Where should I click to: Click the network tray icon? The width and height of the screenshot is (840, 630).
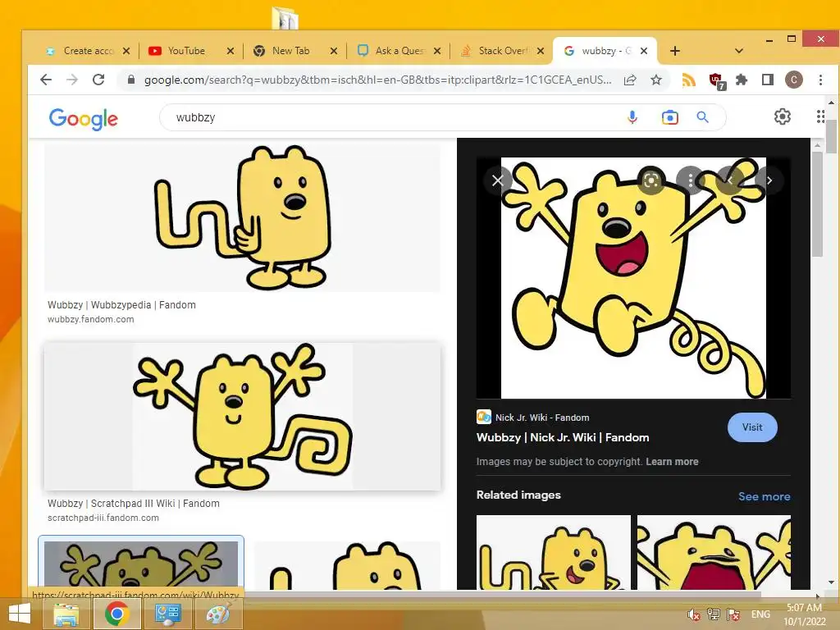(x=713, y=614)
